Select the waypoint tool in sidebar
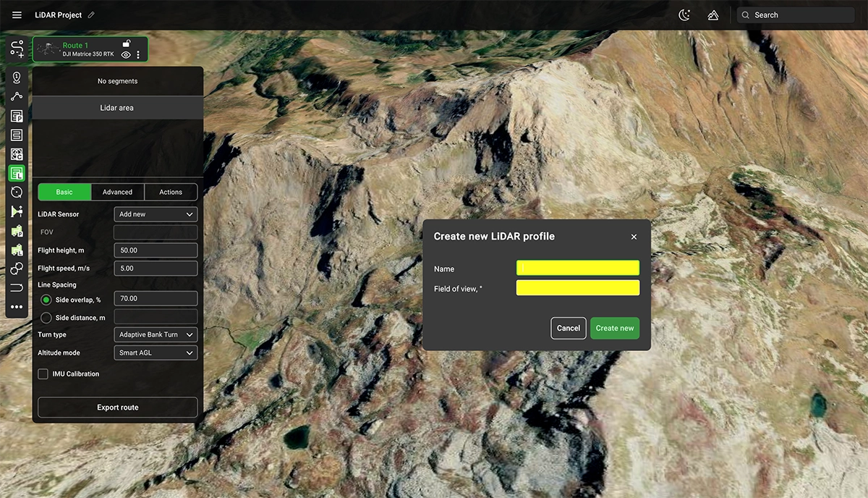 point(17,77)
